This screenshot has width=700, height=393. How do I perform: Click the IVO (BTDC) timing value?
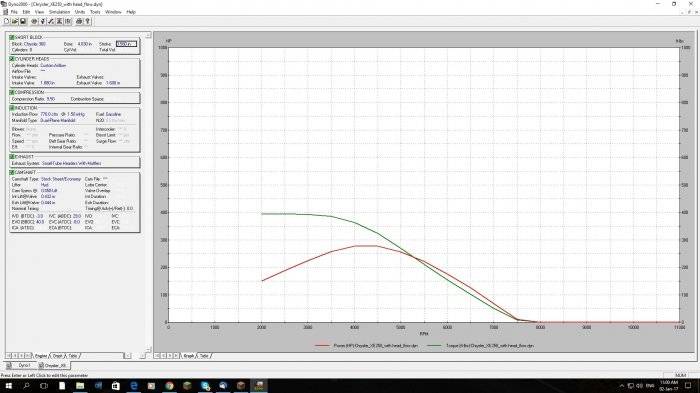coord(40,216)
